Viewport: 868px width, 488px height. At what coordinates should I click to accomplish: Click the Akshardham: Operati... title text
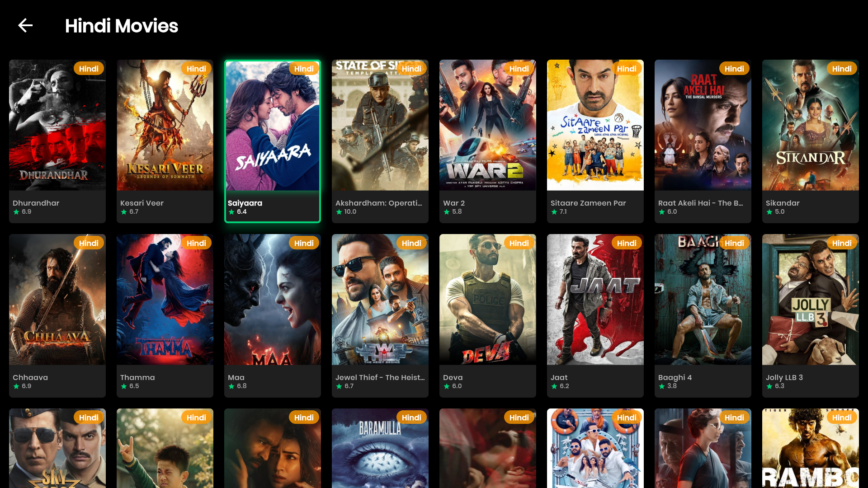coord(378,203)
